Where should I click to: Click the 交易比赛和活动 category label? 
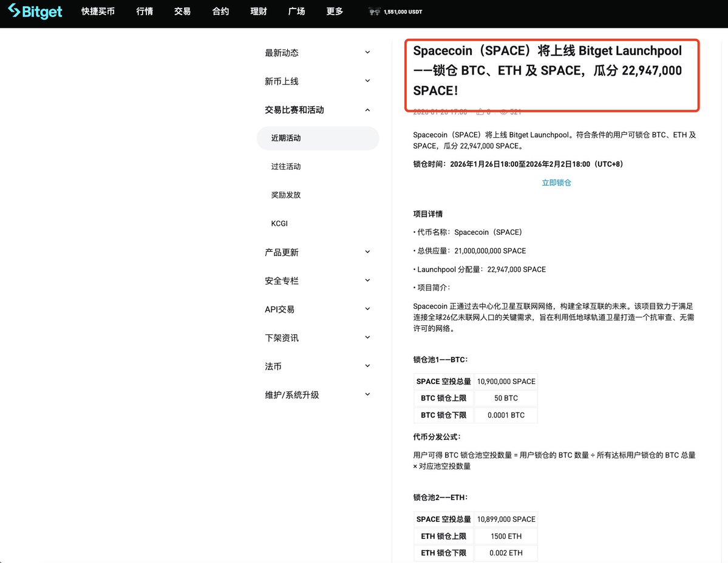(294, 110)
